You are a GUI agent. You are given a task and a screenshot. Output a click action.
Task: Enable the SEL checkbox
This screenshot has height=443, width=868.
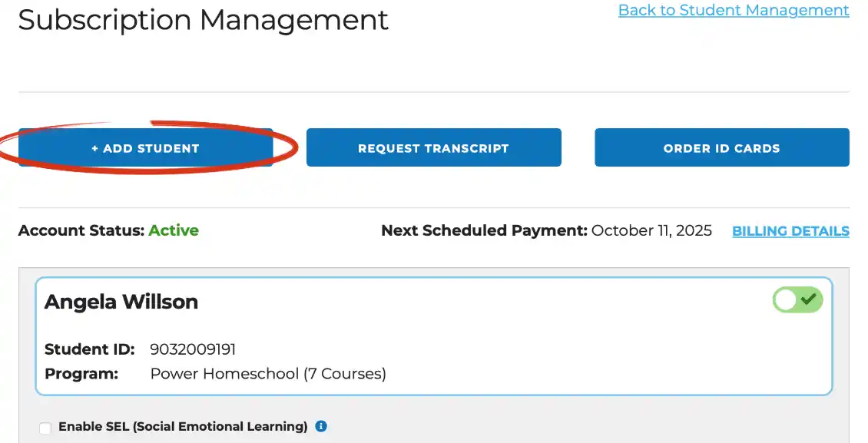click(45, 428)
